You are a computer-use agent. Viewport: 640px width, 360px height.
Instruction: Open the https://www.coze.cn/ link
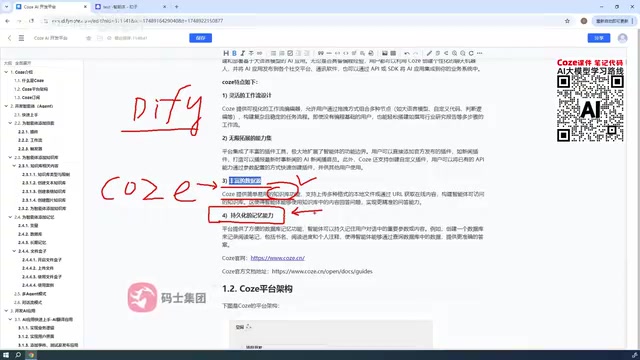[x=278, y=258]
